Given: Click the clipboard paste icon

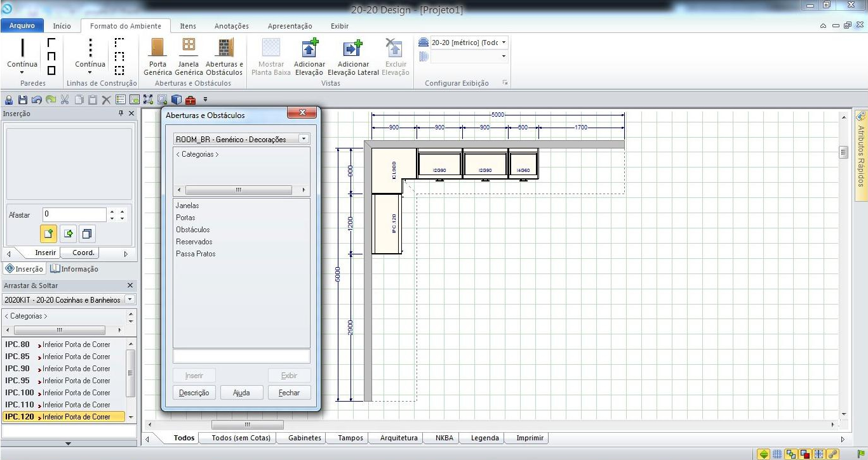Looking at the screenshot, I should coord(93,100).
